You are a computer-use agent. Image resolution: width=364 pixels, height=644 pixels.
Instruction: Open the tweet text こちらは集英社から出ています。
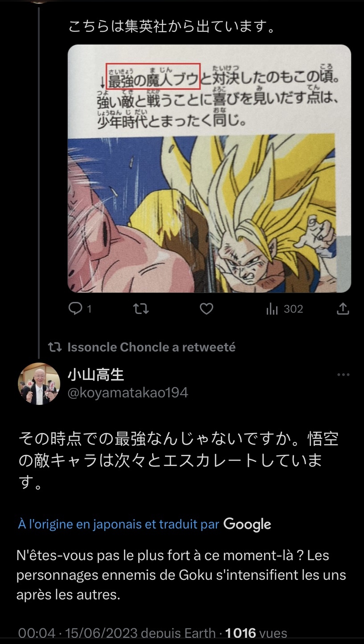tap(171, 27)
